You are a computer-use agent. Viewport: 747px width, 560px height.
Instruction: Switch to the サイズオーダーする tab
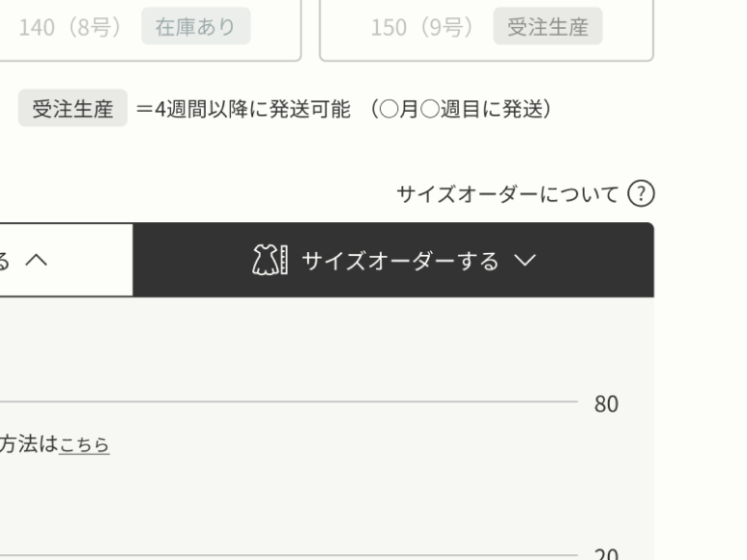(x=400, y=260)
